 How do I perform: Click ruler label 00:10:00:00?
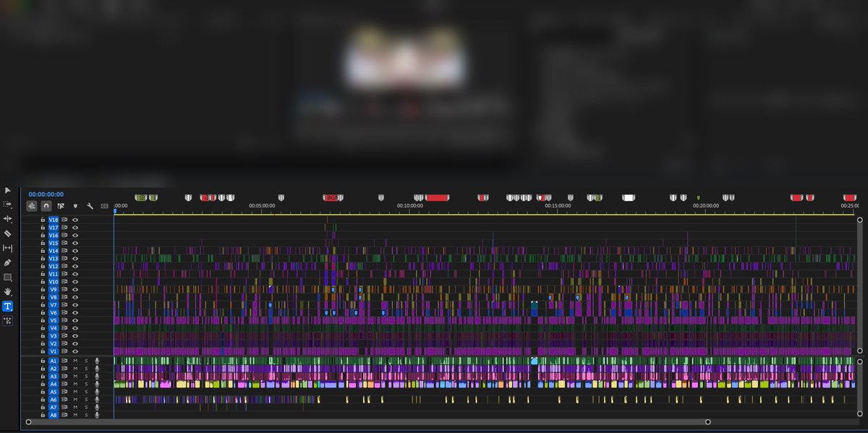410,205
